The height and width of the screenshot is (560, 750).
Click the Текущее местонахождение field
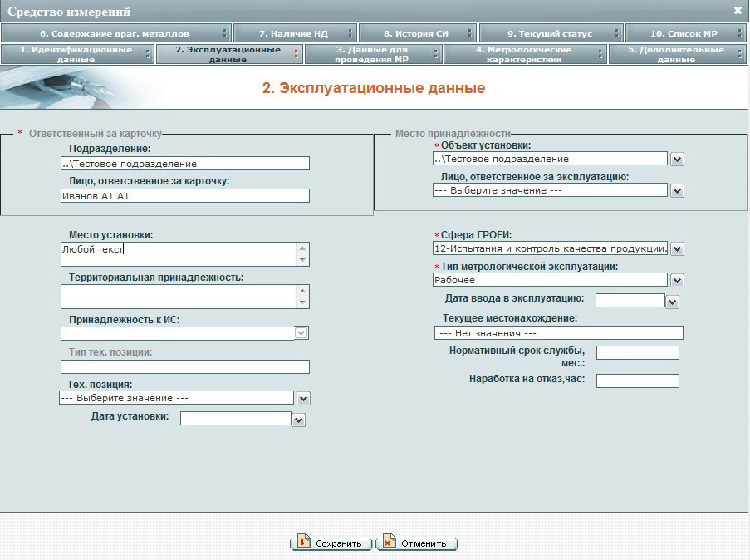[559, 332]
